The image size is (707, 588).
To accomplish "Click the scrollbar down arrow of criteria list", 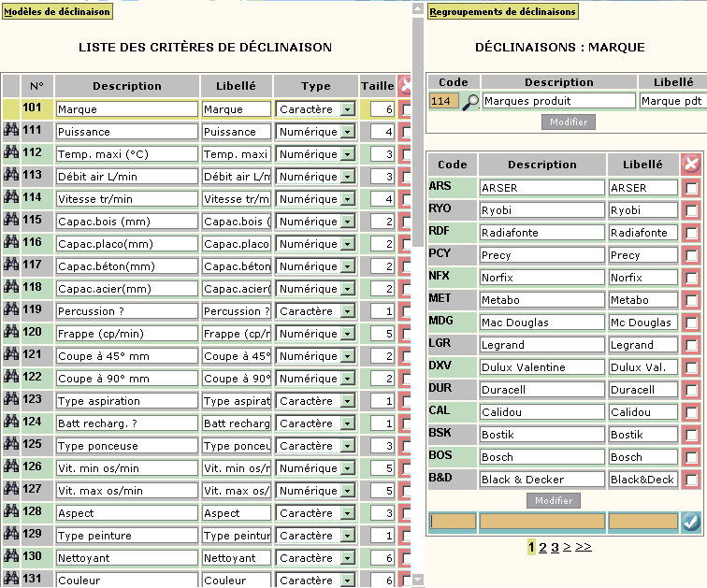I will pyautogui.click(x=418, y=580).
